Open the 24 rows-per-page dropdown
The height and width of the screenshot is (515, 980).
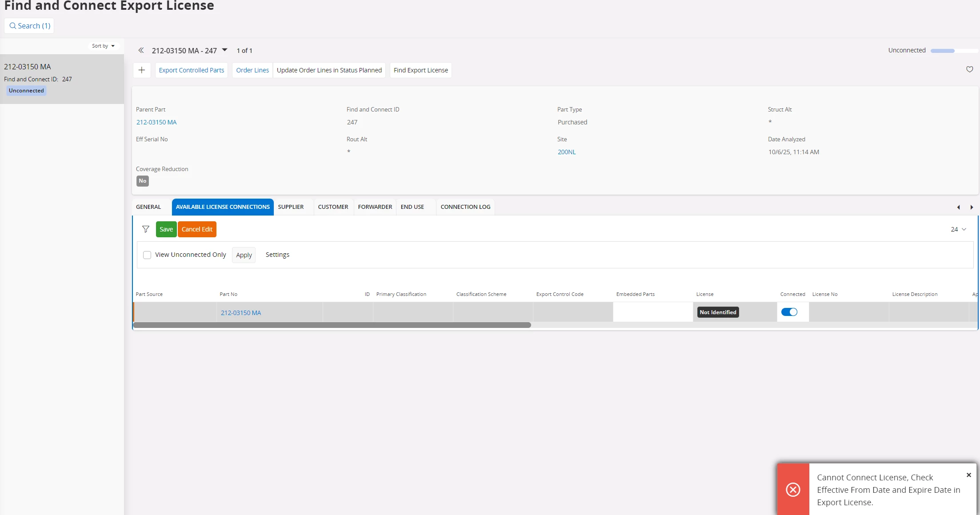coord(958,229)
